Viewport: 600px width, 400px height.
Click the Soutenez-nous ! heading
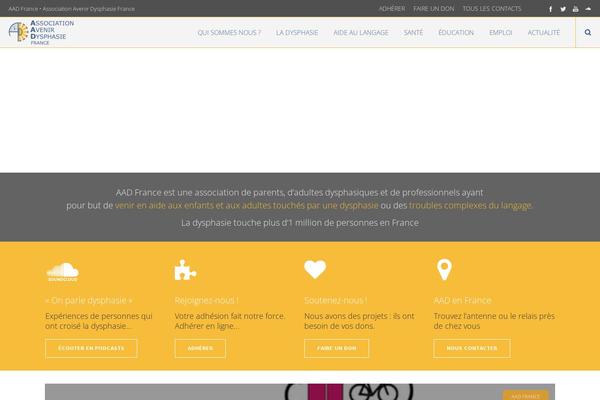(336, 300)
